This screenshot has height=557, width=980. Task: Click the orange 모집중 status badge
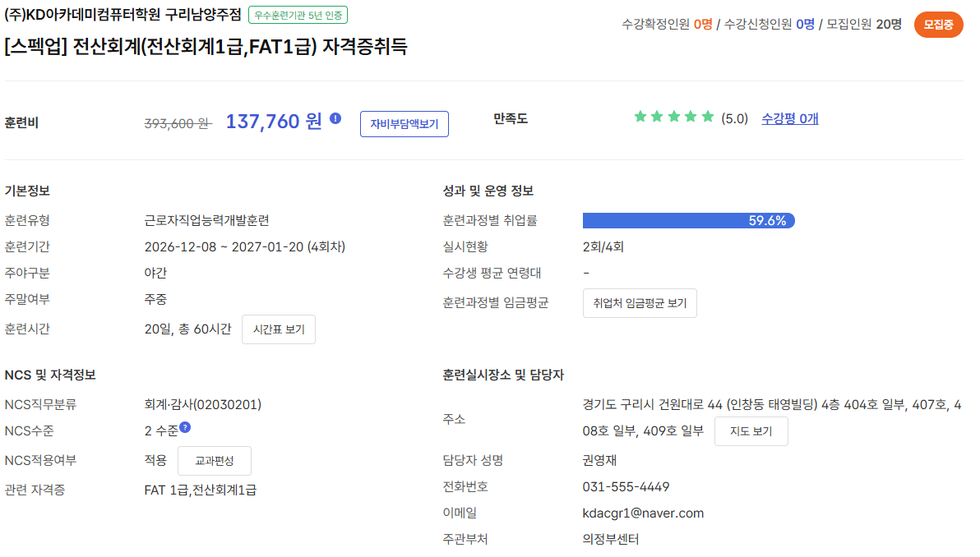[x=939, y=25]
